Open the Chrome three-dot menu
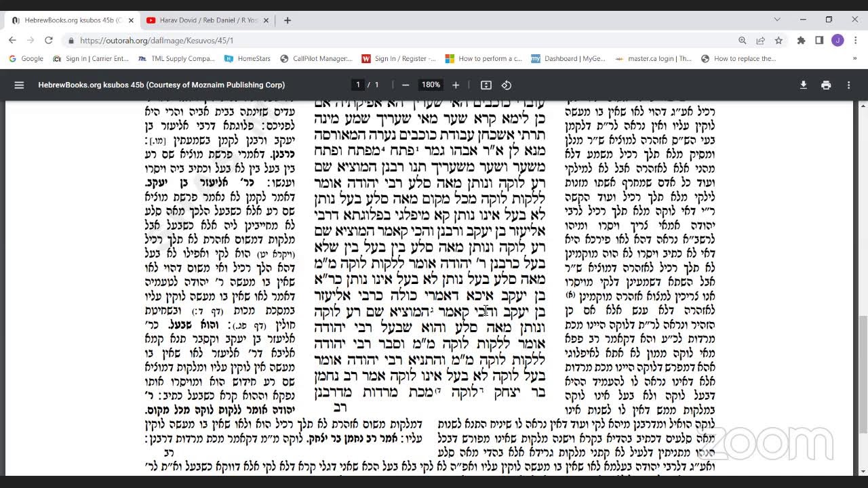The height and width of the screenshot is (488, 868). (854, 41)
